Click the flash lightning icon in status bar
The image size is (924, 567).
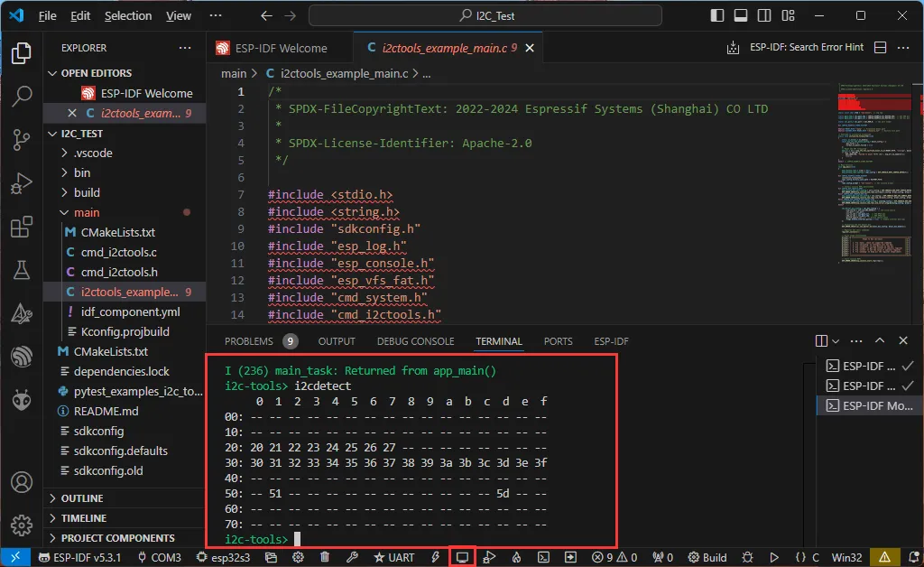click(x=436, y=557)
